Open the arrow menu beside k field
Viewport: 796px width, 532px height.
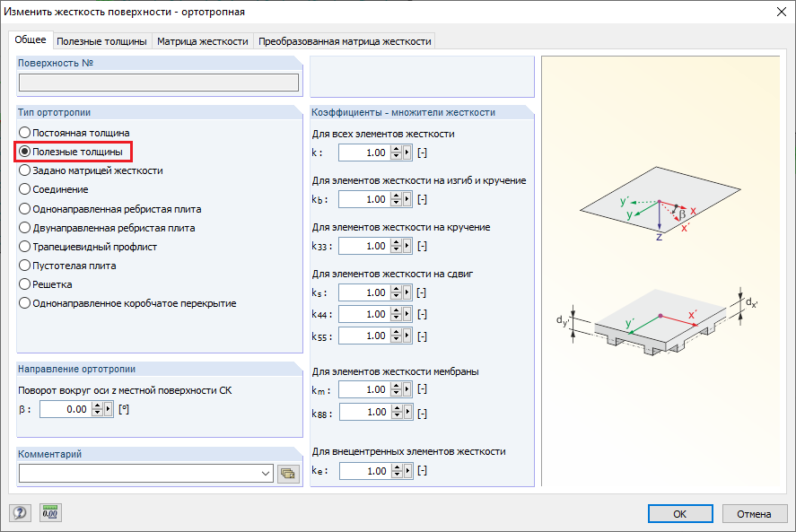(x=407, y=153)
